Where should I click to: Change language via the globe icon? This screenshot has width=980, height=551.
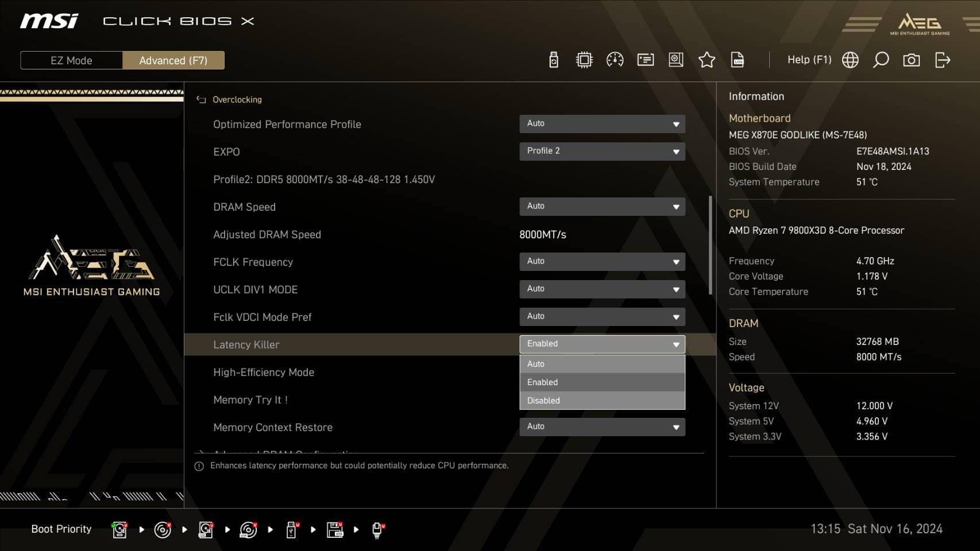(x=851, y=59)
